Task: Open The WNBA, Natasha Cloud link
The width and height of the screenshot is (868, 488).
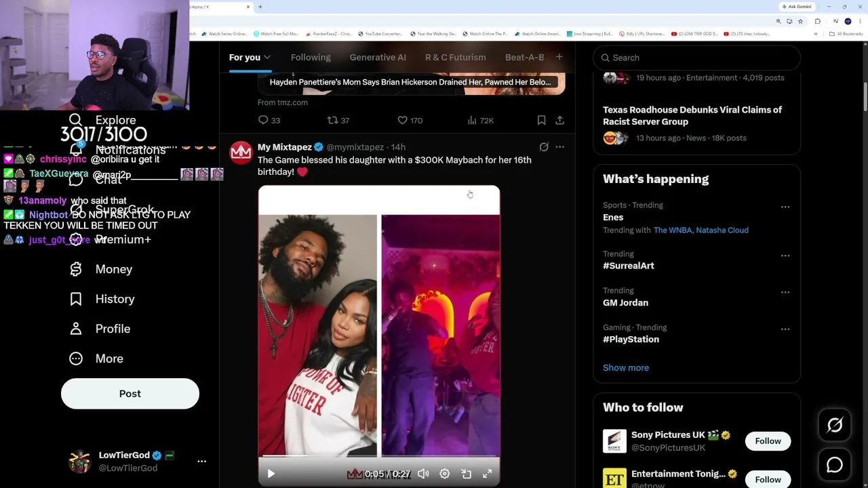Action: (701, 230)
